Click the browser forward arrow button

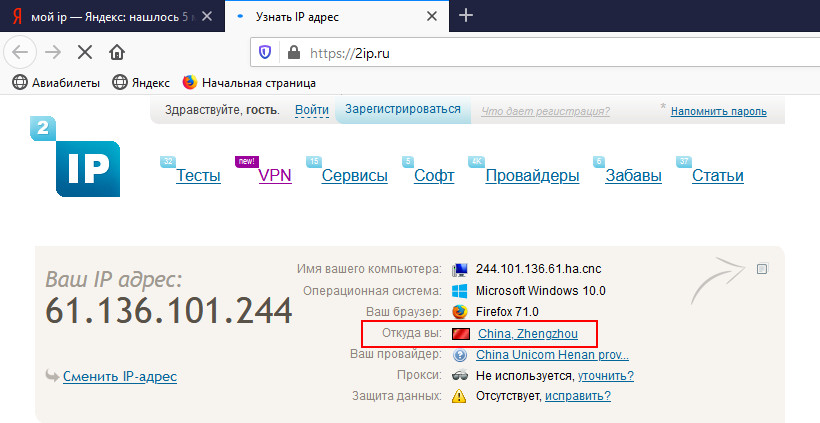(53, 52)
